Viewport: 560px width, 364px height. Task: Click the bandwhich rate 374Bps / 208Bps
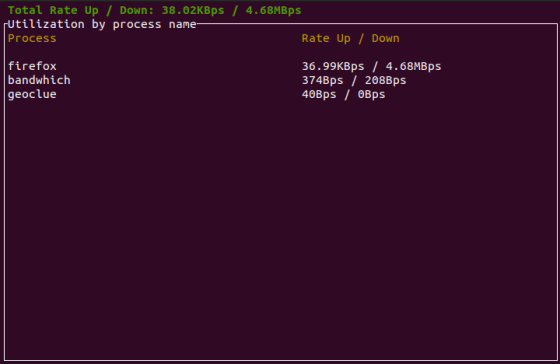coord(354,80)
